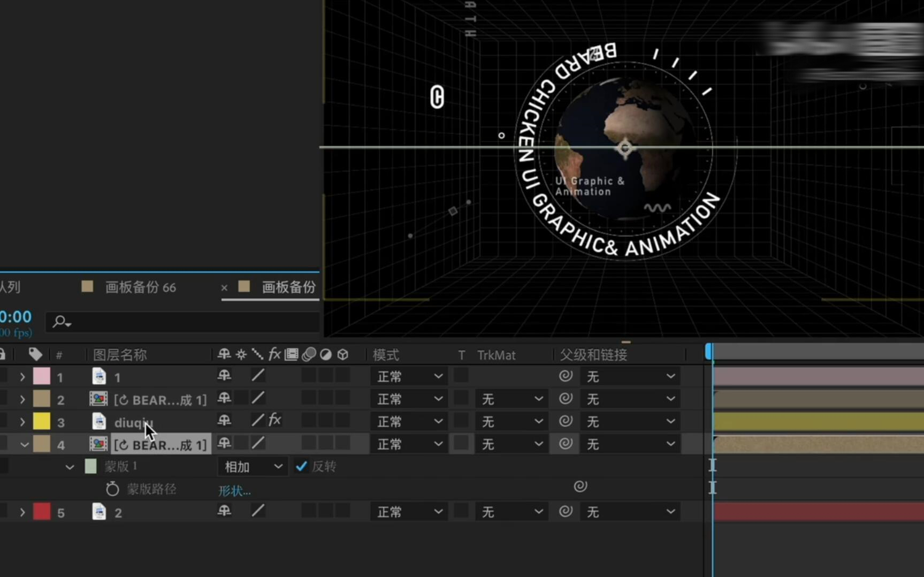
Task: Expand layer 1 properties
Action: pyautogui.click(x=22, y=377)
